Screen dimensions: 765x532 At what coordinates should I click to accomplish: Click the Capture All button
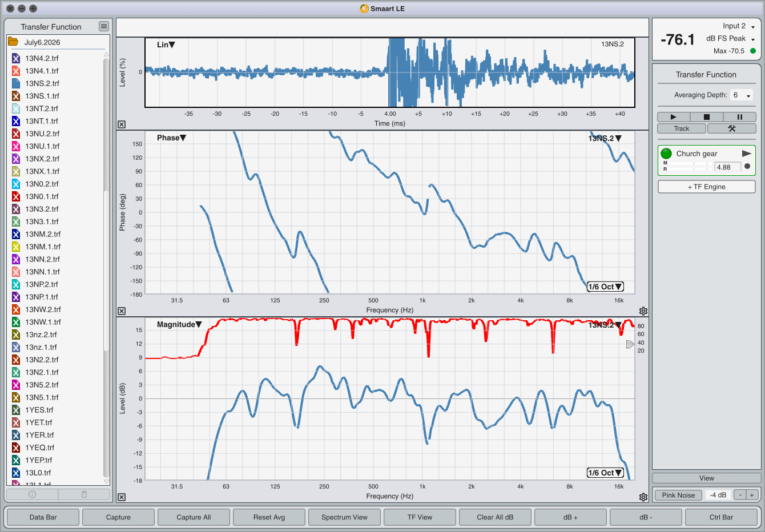pos(194,517)
